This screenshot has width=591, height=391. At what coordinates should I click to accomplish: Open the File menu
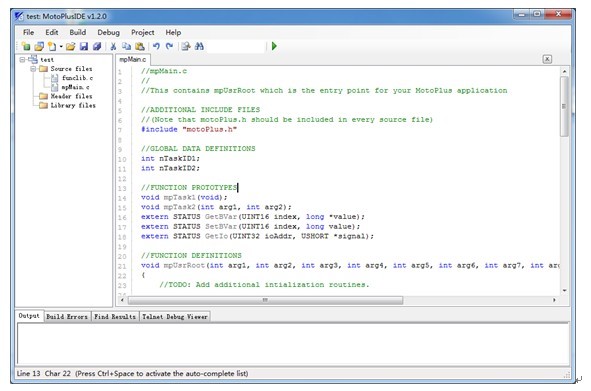point(28,32)
